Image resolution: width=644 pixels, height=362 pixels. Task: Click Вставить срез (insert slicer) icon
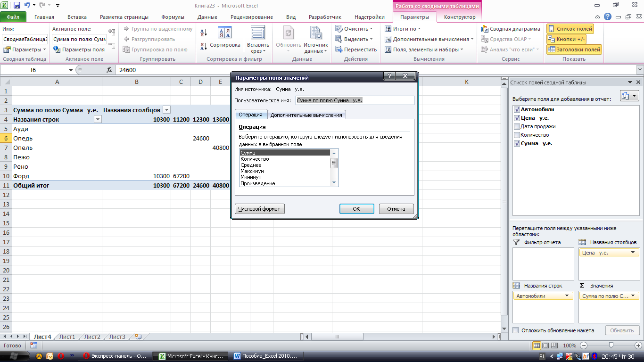point(258,40)
